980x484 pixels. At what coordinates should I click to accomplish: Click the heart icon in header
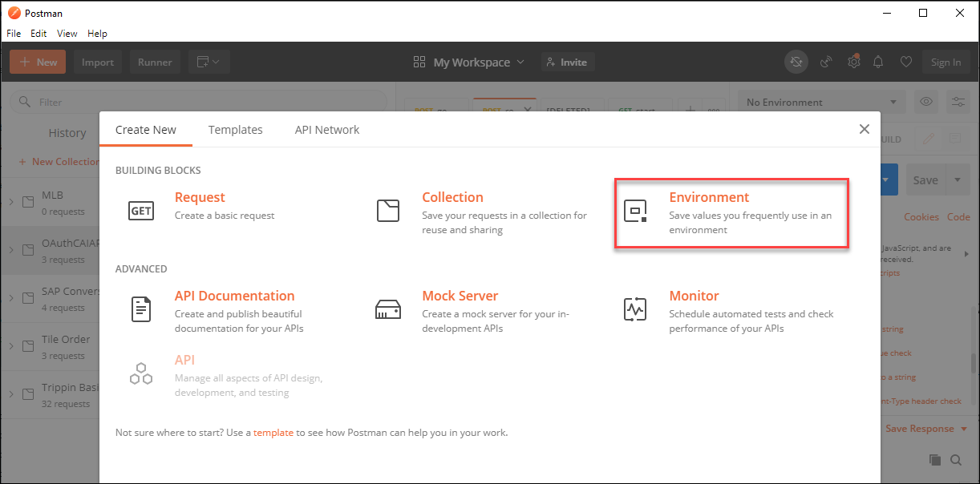tap(906, 62)
